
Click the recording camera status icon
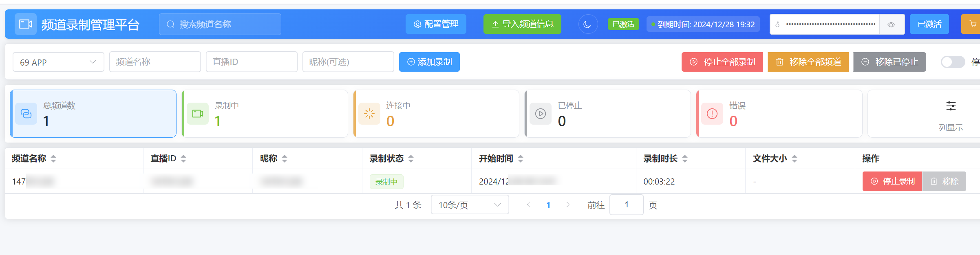click(198, 114)
